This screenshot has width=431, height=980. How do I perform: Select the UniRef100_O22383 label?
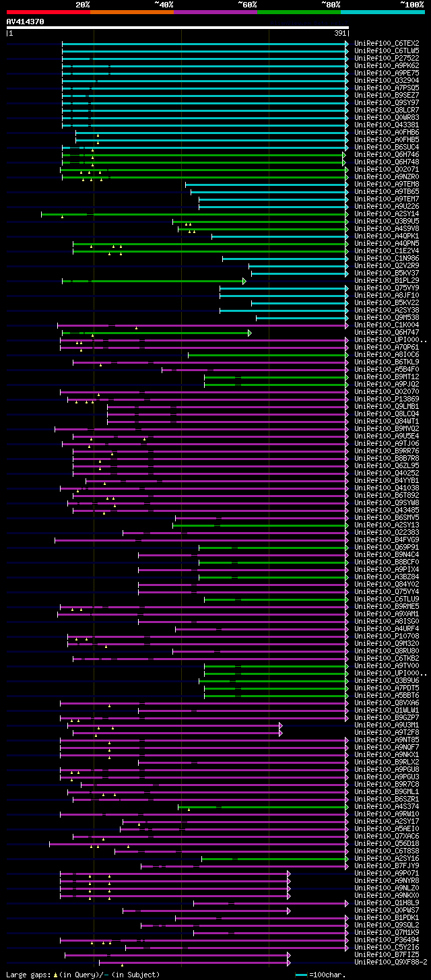click(x=387, y=532)
